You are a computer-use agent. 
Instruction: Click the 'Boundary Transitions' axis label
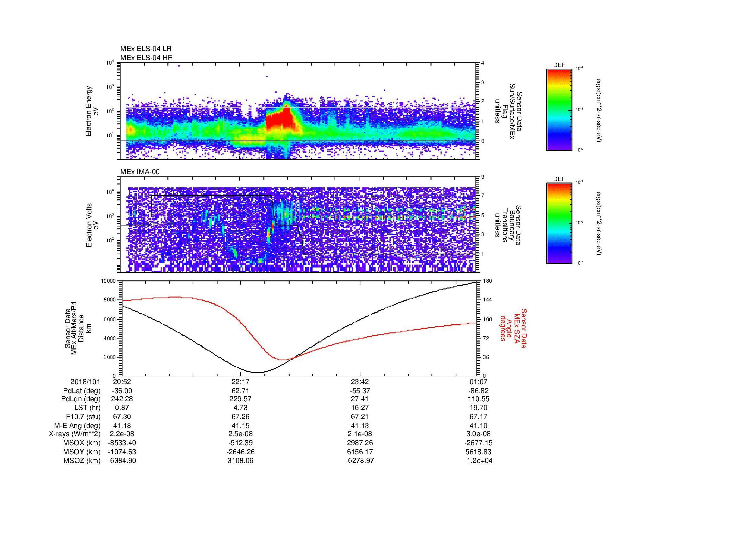(x=508, y=225)
